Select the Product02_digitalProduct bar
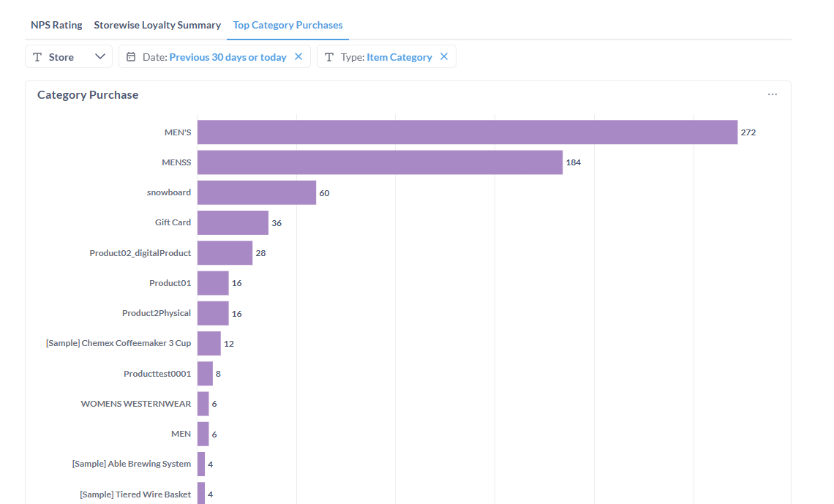Viewport: 834px width, 504px height. 225,253
